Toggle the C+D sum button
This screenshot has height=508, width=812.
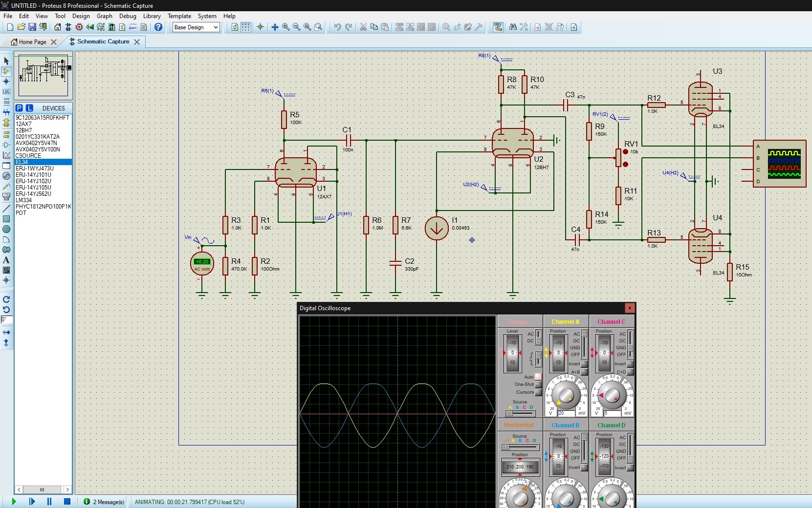pos(630,372)
